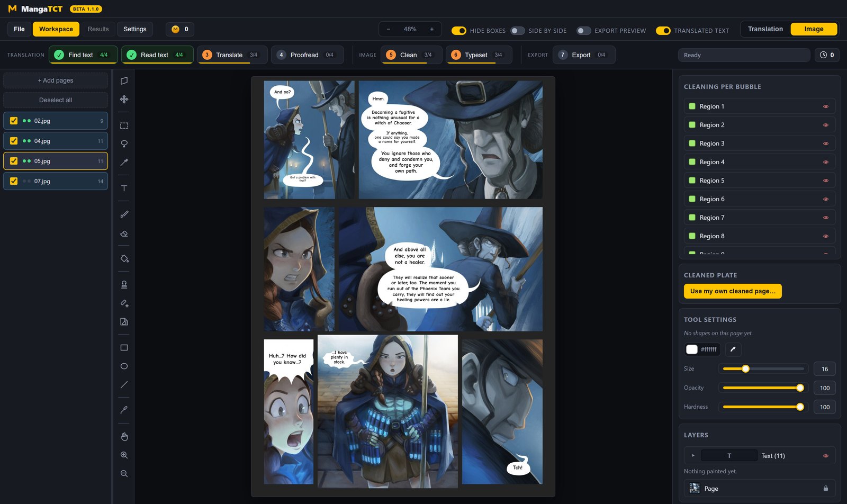Viewport: 847px width, 504px height.
Task: Choose the Line drawing tool
Action: 124,385
